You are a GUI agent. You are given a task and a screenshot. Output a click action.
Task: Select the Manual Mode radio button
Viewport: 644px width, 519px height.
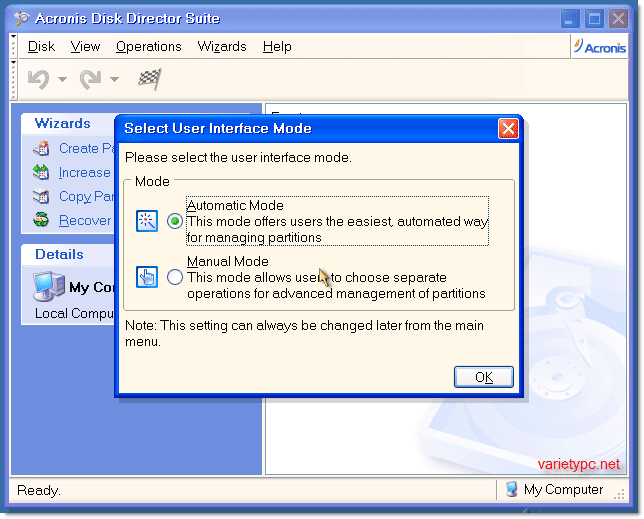pyautogui.click(x=175, y=277)
